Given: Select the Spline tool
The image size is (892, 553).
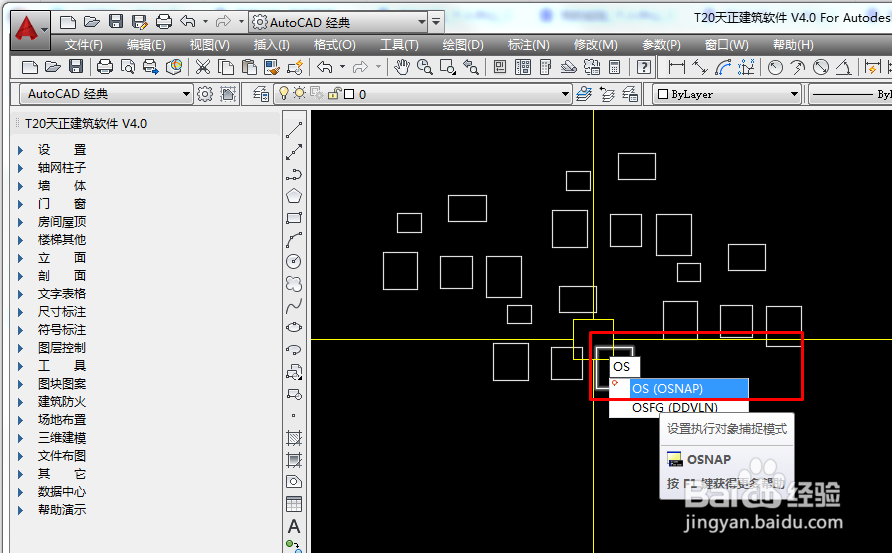Looking at the screenshot, I should coord(294,306).
